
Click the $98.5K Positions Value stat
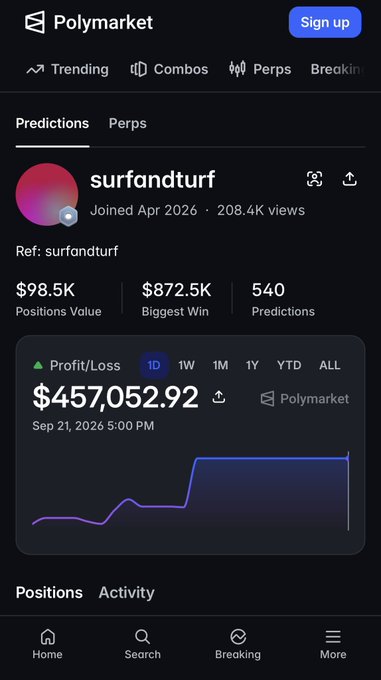(59, 299)
